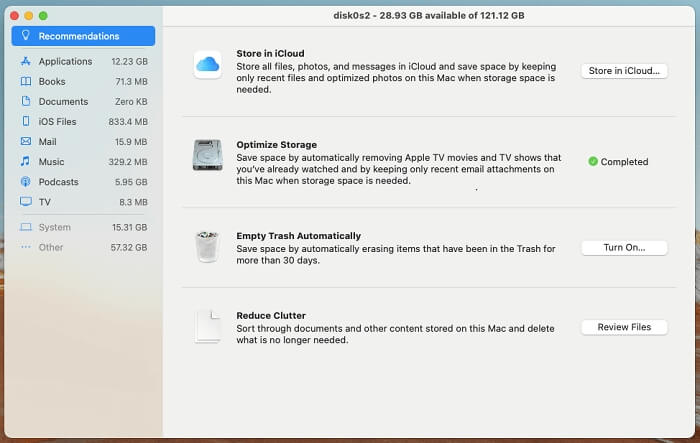This screenshot has width=700, height=443.
Task: Open the Recommendations sidebar item
Action: [83, 36]
